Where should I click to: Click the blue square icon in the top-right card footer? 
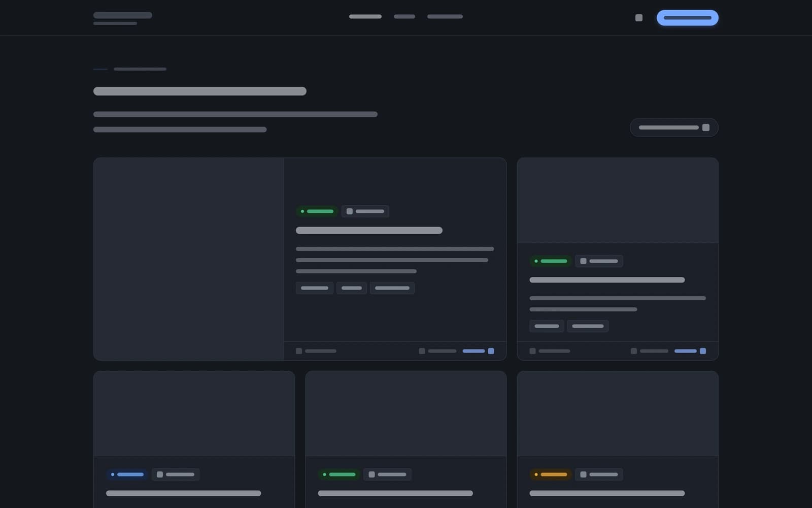(703, 351)
